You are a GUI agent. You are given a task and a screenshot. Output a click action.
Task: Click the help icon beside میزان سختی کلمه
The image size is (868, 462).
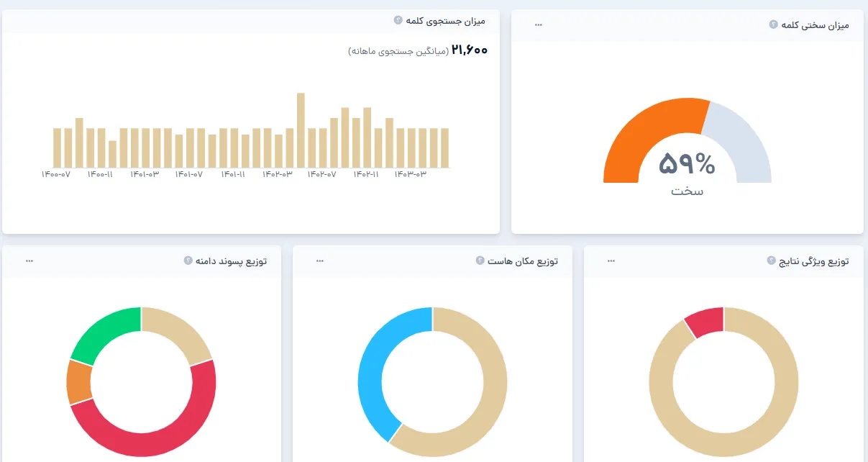coord(774,24)
